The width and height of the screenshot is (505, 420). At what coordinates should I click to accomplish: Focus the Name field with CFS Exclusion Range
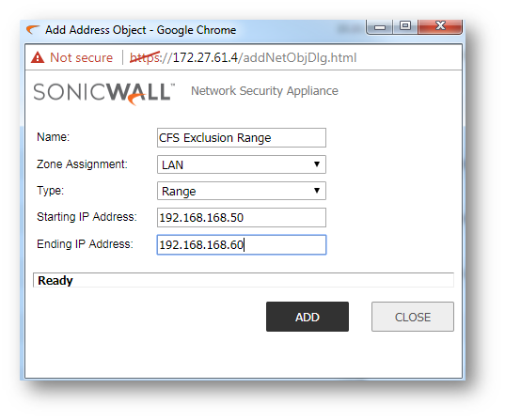click(242, 138)
